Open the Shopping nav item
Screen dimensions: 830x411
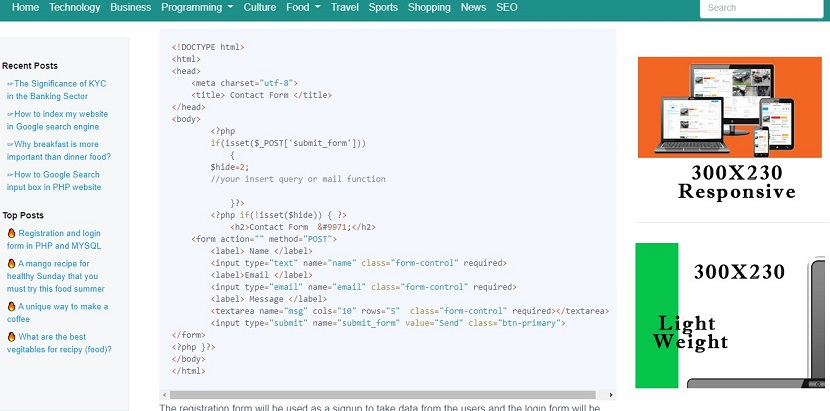pos(429,7)
